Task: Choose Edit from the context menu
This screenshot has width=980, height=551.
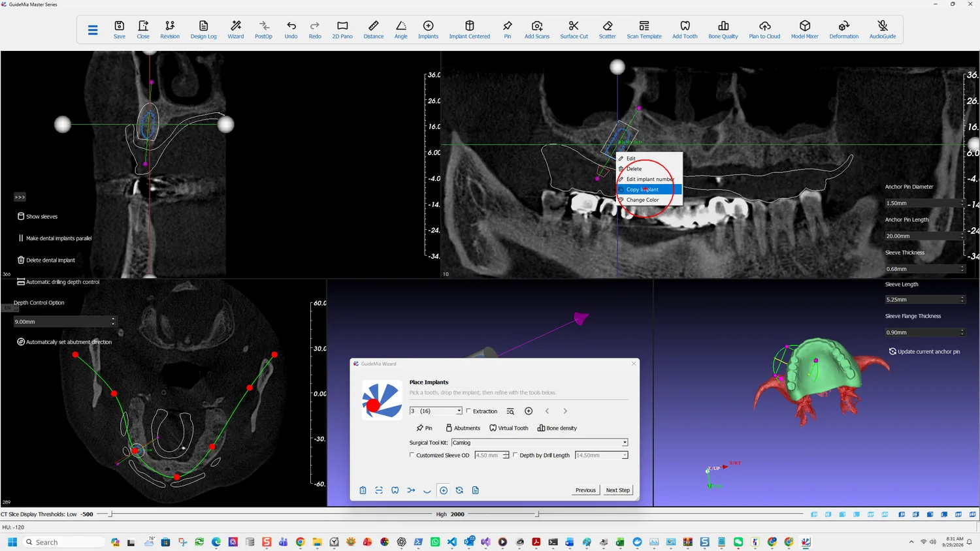Action: [x=649, y=158]
